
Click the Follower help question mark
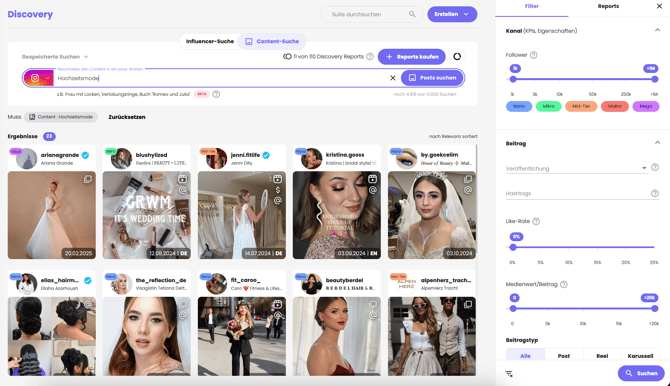(x=533, y=55)
